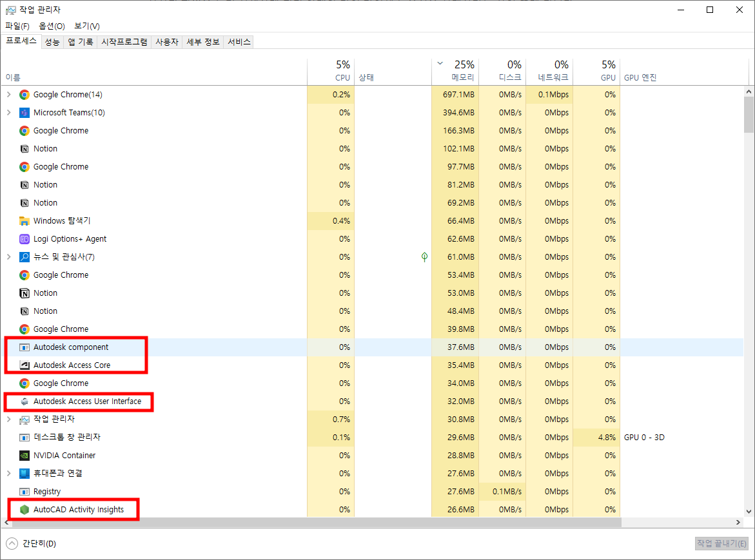Viewport: 755px width, 560px height.
Task: Click the 휴대폰과 연결 icon
Action: tap(24, 474)
